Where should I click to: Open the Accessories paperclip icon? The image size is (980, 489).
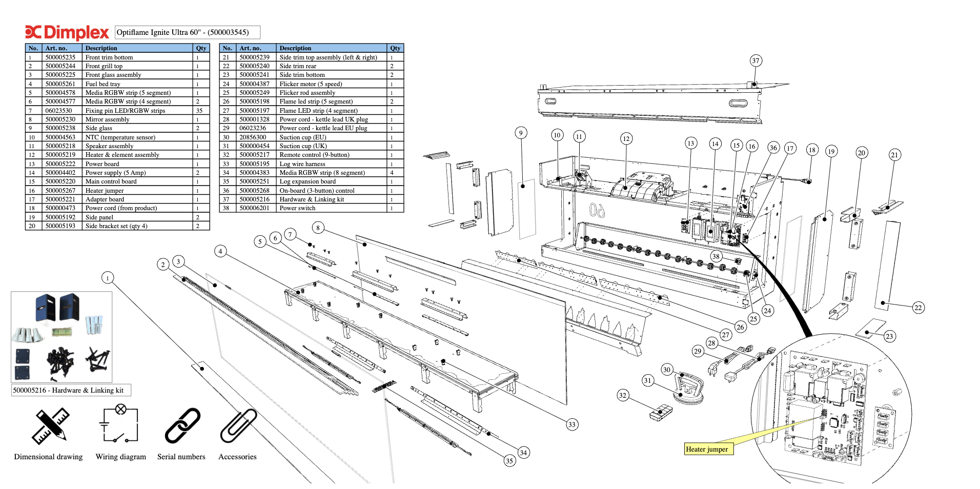pos(238,425)
